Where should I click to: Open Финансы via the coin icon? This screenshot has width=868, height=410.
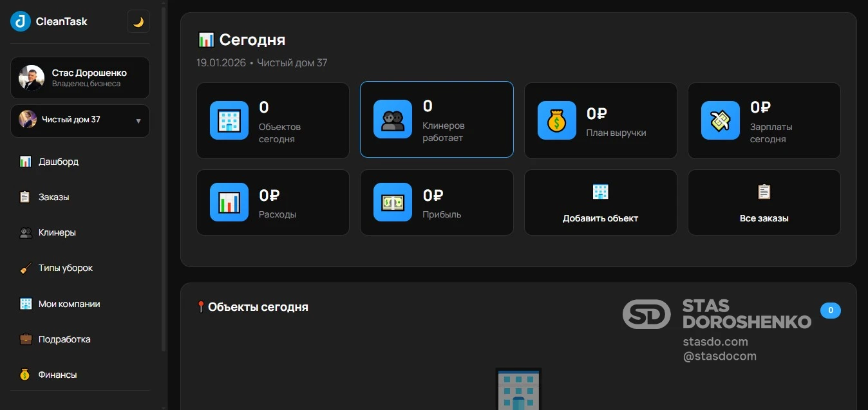point(25,374)
